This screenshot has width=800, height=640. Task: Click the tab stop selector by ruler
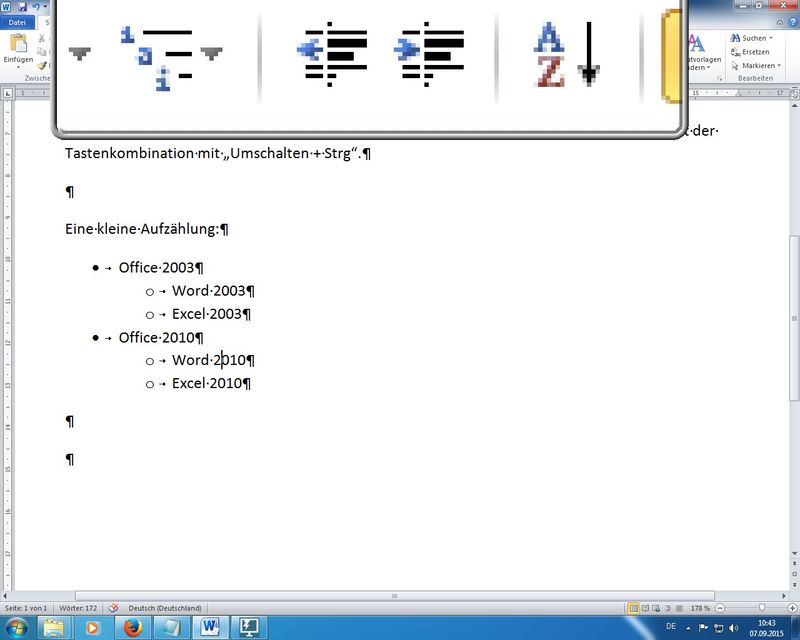point(8,93)
